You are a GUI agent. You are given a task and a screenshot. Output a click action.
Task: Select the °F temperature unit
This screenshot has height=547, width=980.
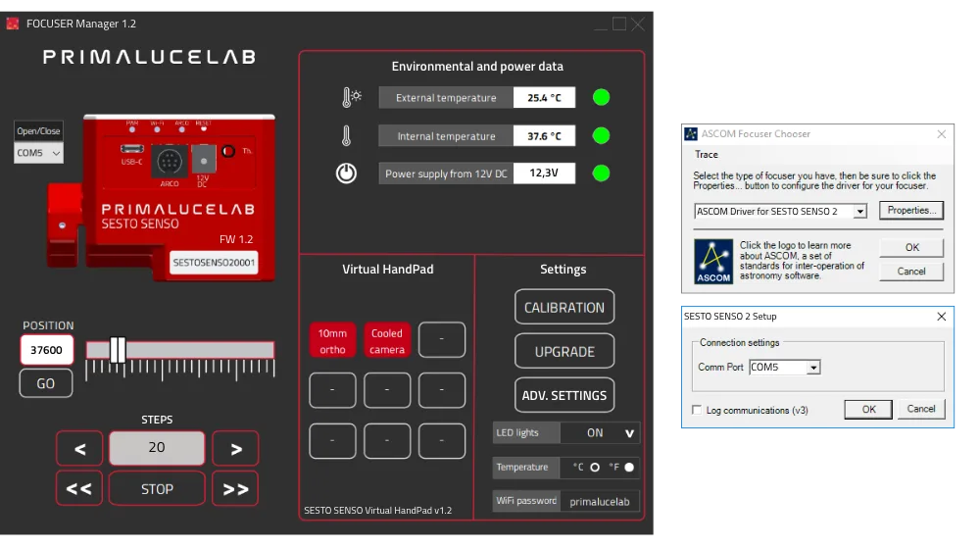tap(629, 468)
